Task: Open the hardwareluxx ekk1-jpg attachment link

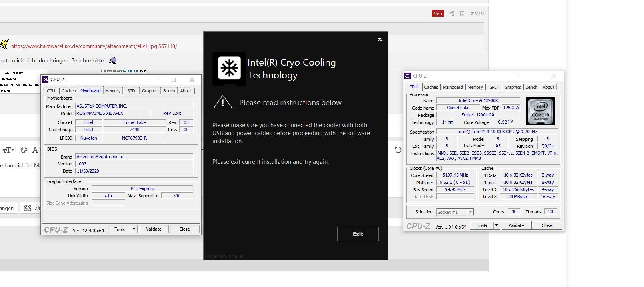Action: coord(94,46)
